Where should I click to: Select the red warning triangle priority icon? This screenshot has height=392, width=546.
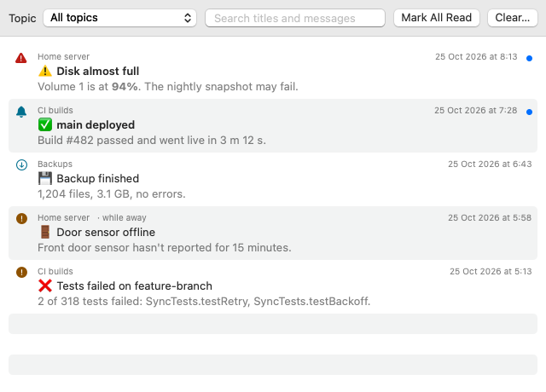[x=21, y=58]
